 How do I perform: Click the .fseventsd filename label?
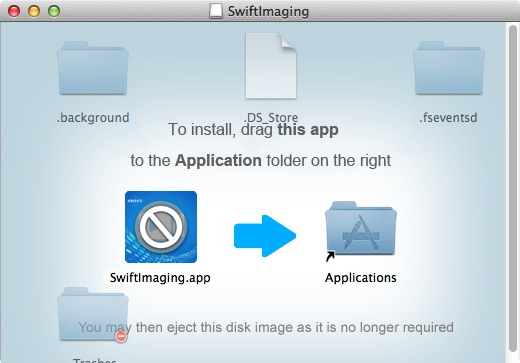(x=449, y=118)
